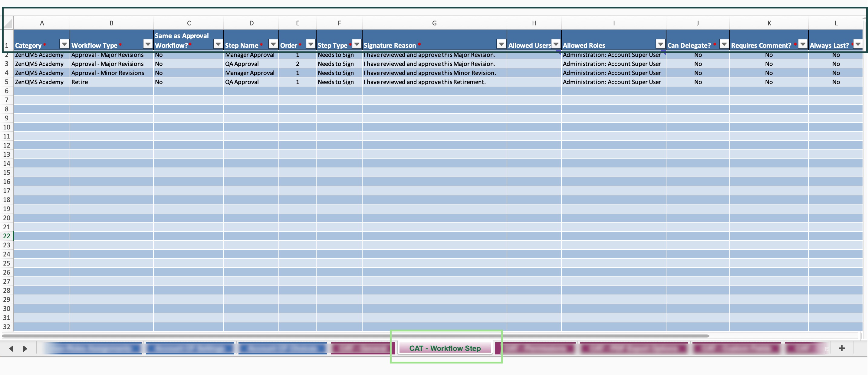This screenshot has width=868, height=375.
Task: Select column F header
Action: [x=339, y=23]
